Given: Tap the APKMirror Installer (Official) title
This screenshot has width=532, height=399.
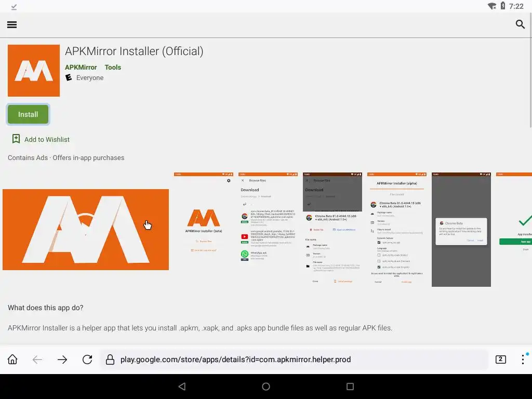Looking at the screenshot, I should pyautogui.click(x=134, y=51).
